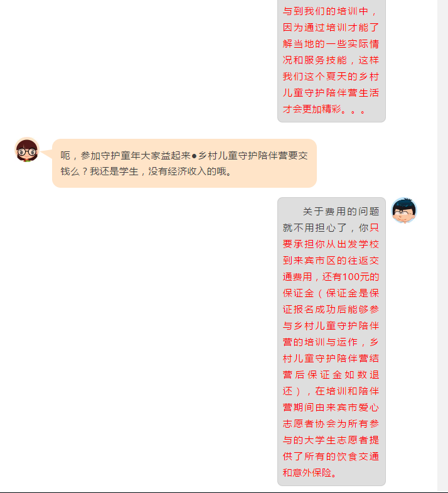Screen dimensions: 448x493
Task: Click the line '供了所有的饮食交通'
Action: click(331, 456)
